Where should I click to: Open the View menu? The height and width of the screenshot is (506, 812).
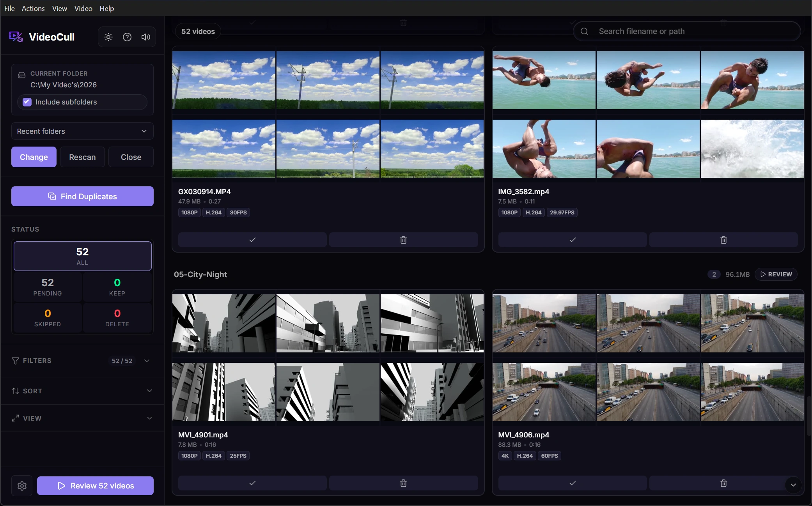click(x=60, y=8)
